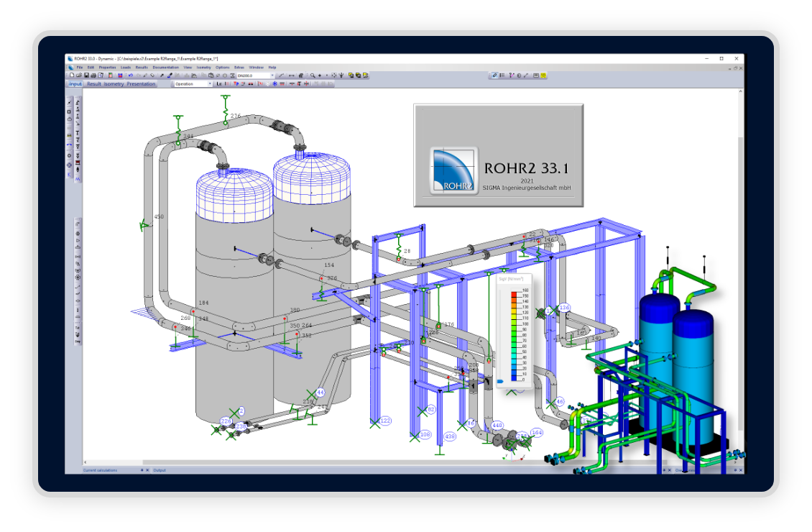Click the list icon in the floating toolbar
812x532 pixels.
[x=502, y=75]
